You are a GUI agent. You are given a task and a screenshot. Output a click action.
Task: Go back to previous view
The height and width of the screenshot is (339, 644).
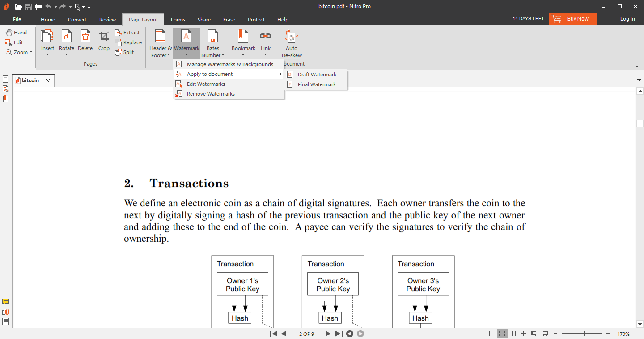[x=350, y=334]
